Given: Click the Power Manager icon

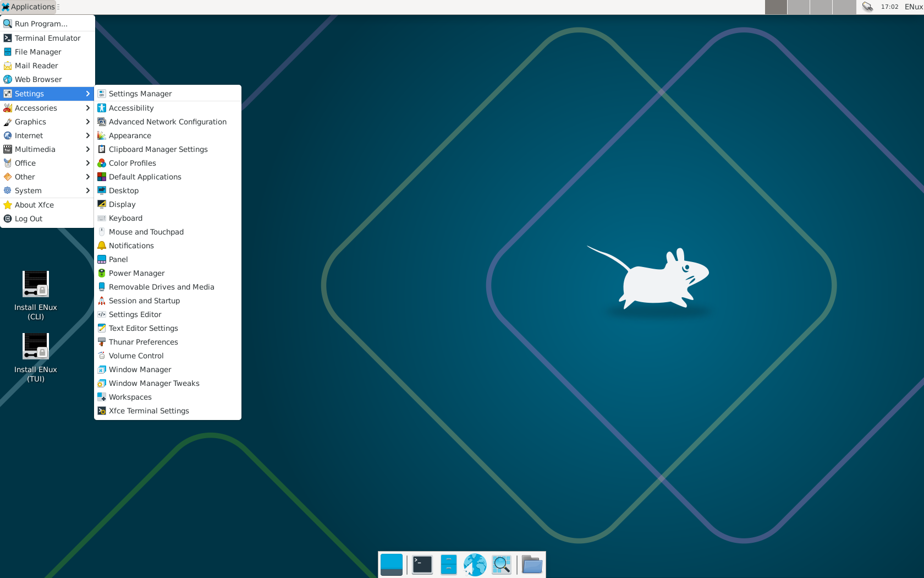Looking at the screenshot, I should pos(102,273).
